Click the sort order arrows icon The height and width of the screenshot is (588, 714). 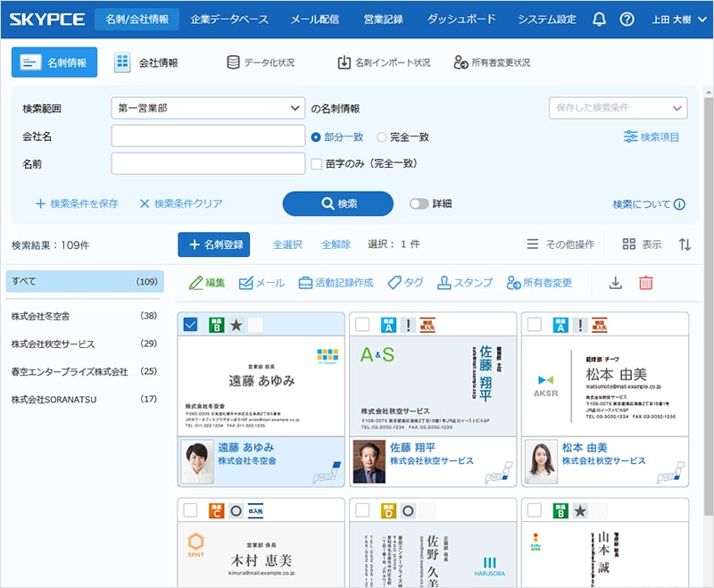[x=685, y=244]
